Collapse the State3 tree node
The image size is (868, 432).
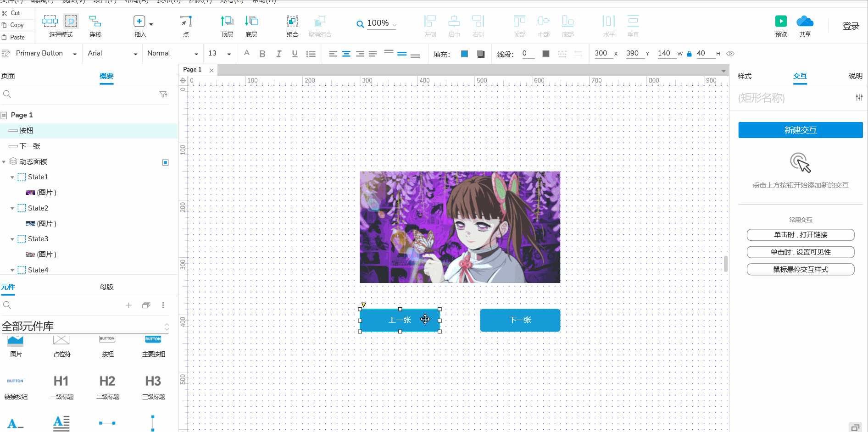(12, 239)
